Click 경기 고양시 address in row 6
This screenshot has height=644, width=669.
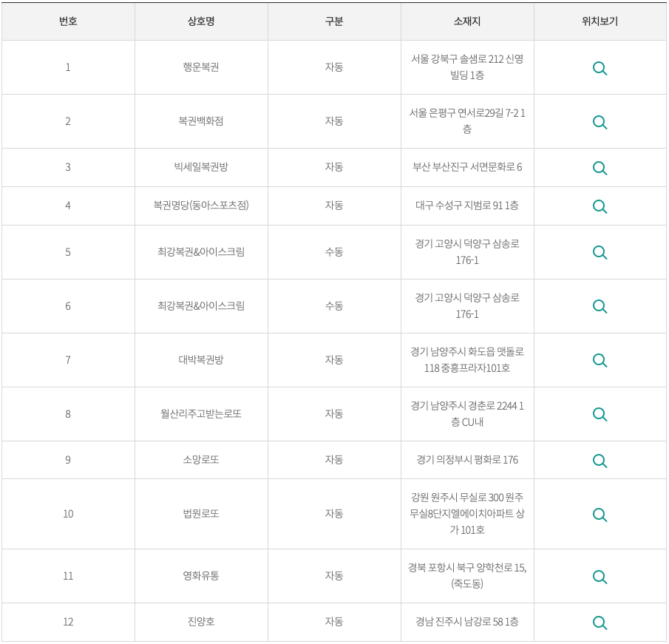click(x=467, y=305)
